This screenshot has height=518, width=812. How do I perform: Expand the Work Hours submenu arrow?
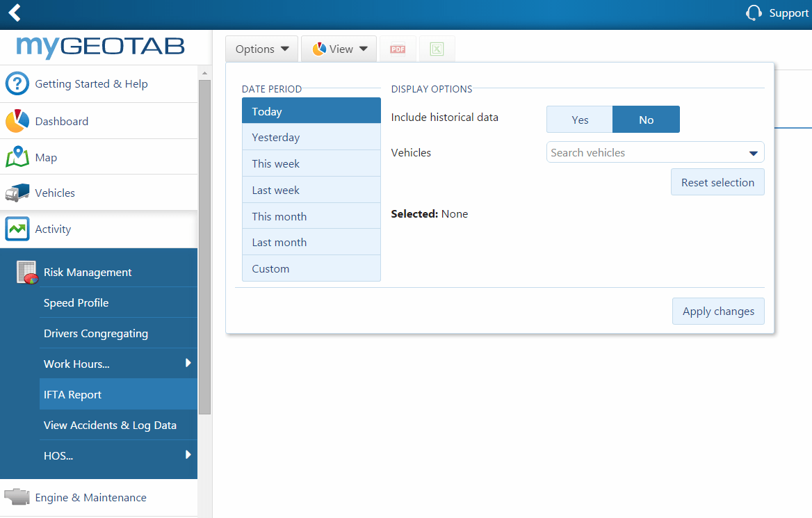coord(188,363)
